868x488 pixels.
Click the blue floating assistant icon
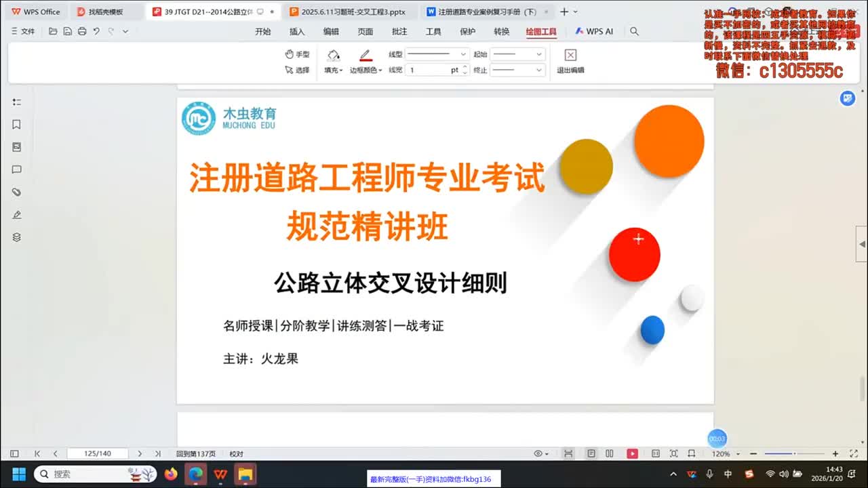(x=848, y=98)
